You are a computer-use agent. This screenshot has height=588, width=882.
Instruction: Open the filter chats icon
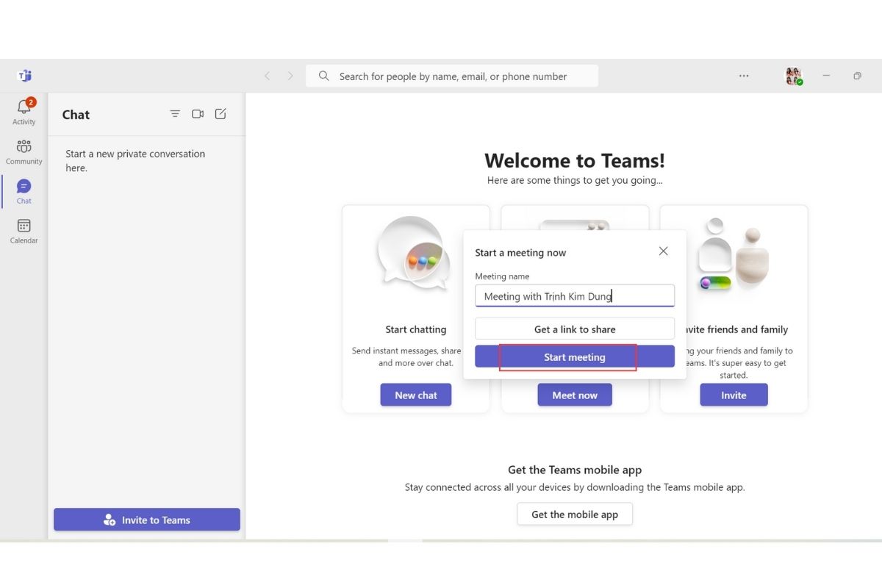[175, 114]
